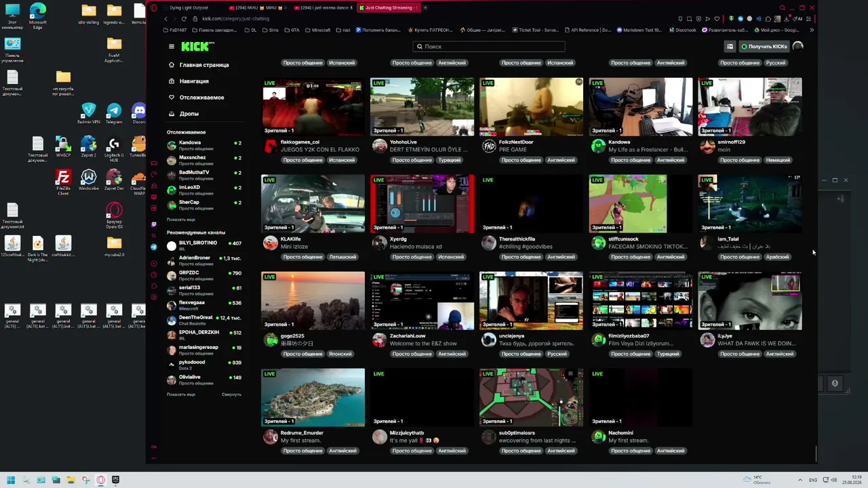Click gogo2525 channel avatar

[x=271, y=340]
